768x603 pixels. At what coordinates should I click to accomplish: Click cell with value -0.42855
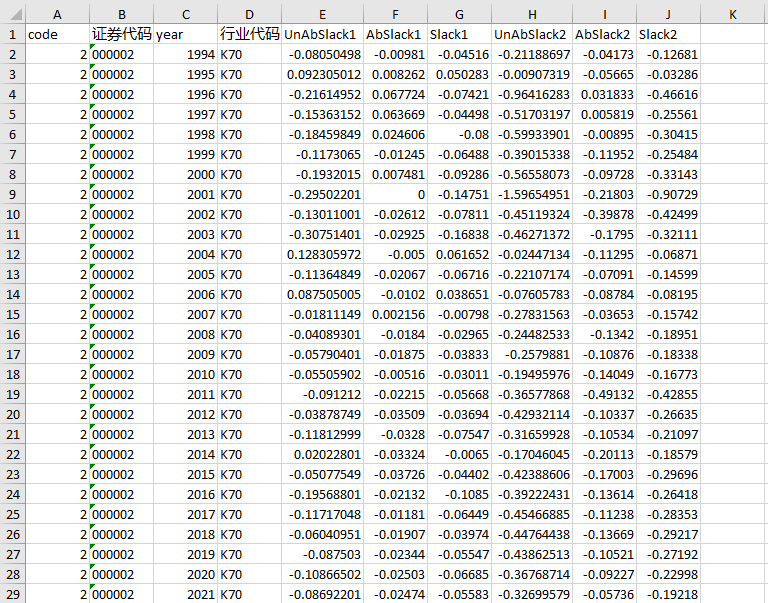coord(669,395)
